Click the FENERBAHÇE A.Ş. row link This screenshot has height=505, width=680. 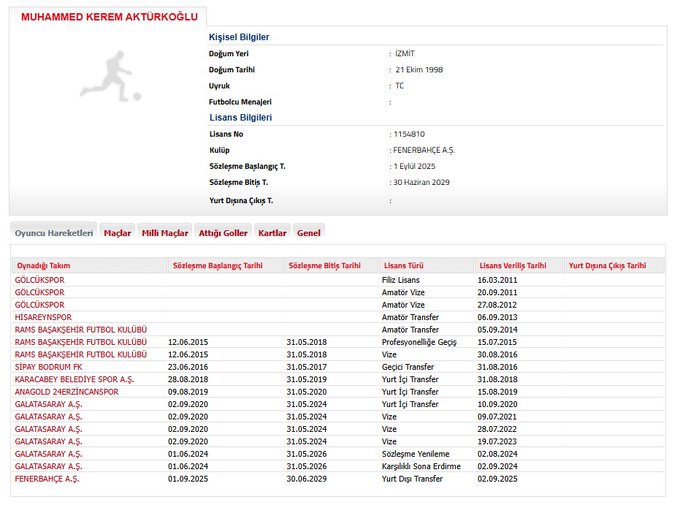pos(47,479)
